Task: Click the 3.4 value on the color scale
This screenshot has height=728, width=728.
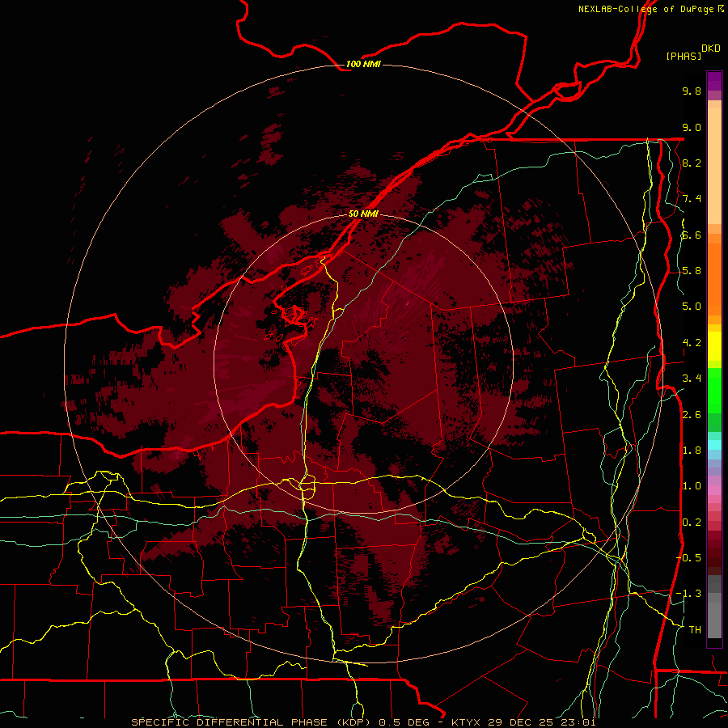Action: coord(692,379)
